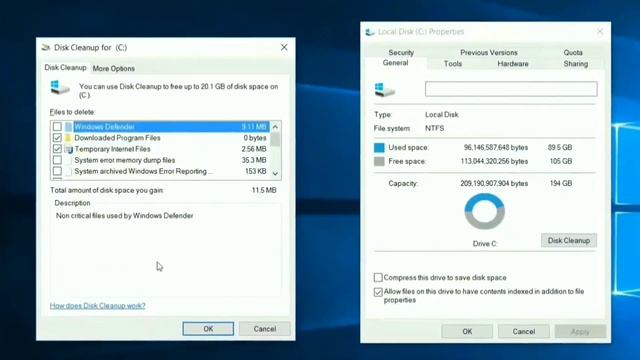
Task: Click the 194 GB capacity value
Action: (560, 183)
